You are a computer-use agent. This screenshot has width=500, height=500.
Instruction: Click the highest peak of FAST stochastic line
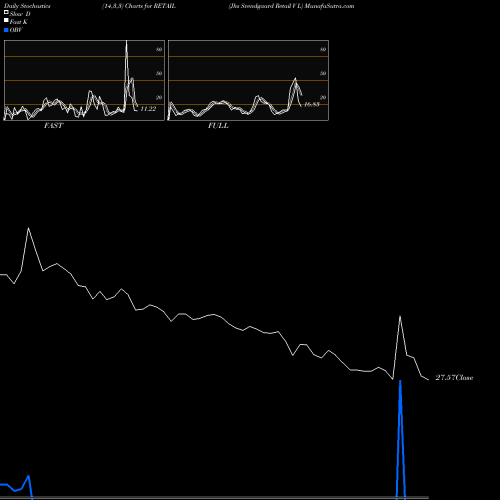click(126, 42)
